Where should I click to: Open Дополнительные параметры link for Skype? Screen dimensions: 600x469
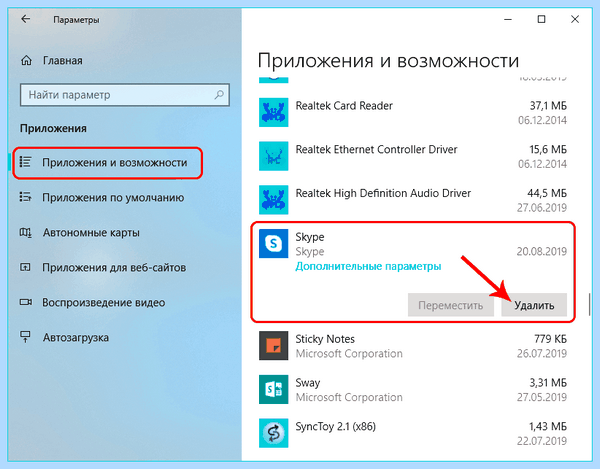point(368,266)
